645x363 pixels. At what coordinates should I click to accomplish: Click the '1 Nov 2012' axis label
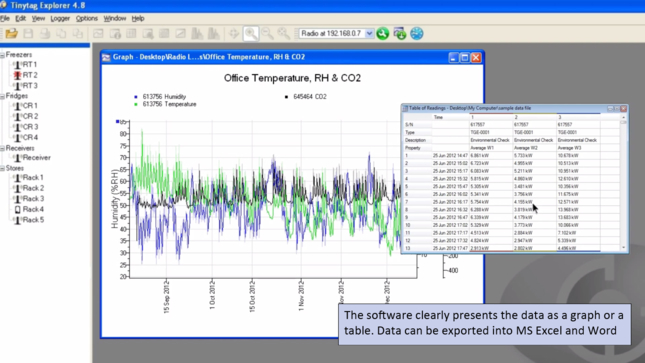click(x=301, y=295)
